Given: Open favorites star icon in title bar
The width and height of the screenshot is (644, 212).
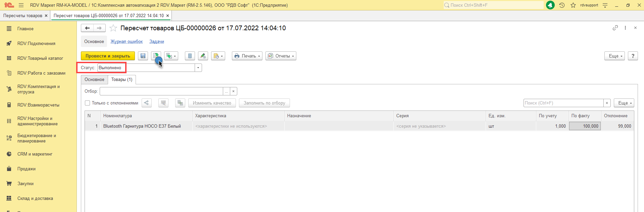Looking at the screenshot, I should tap(573, 5).
